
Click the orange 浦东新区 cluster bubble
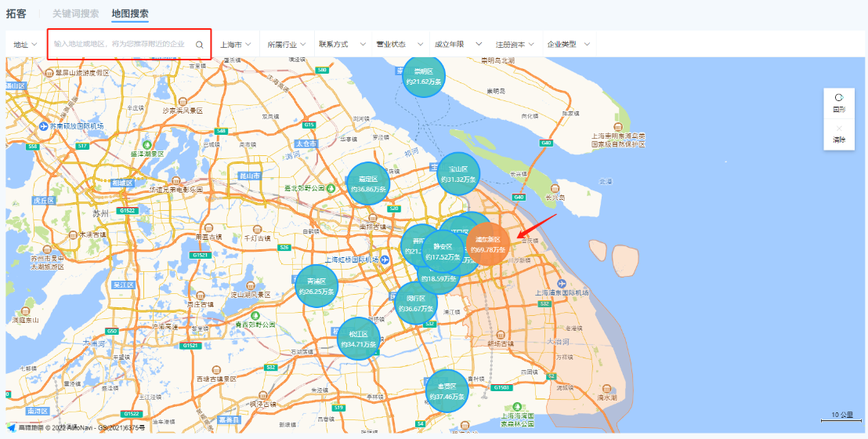487,244
